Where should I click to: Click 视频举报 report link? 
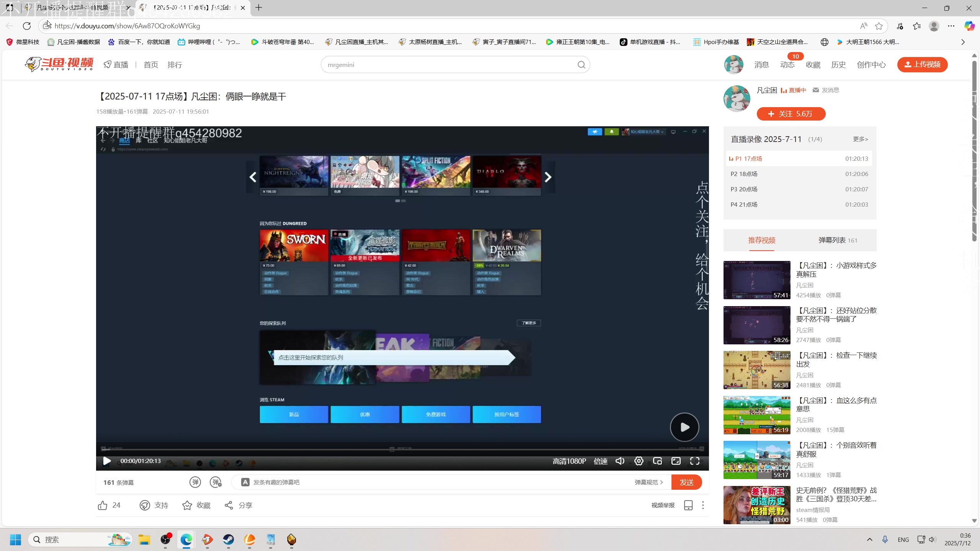[663, 505]
